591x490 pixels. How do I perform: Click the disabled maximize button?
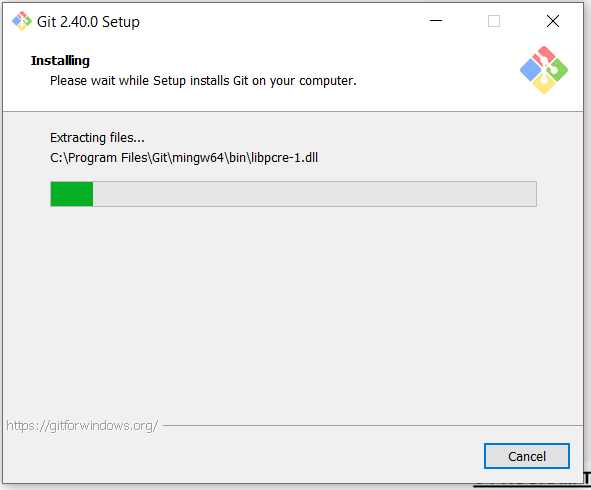(494, 21)
